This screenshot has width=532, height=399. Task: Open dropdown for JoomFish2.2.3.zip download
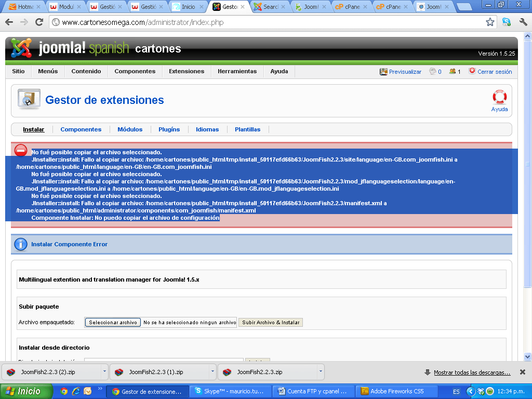coord(321,371)
